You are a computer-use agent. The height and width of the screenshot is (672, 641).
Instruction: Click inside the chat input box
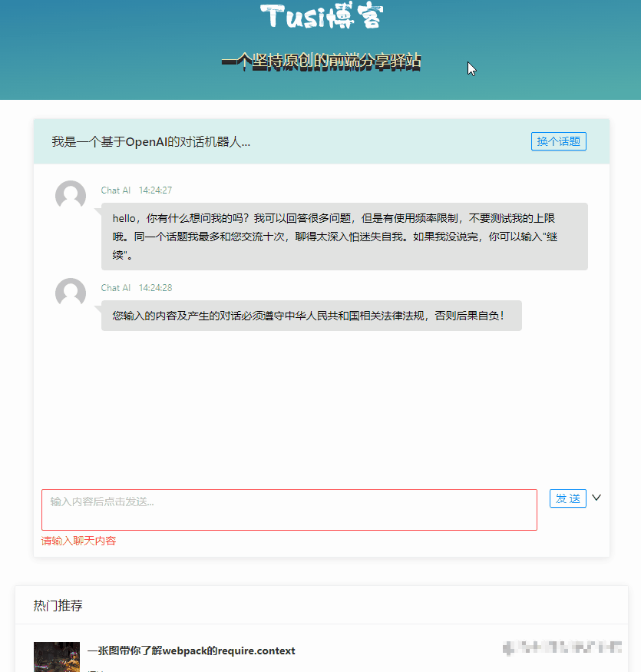point(289,509)
